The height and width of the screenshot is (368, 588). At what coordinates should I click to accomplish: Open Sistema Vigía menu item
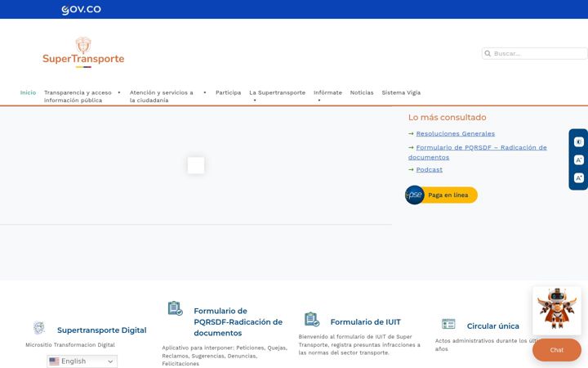tap(401, 92)
